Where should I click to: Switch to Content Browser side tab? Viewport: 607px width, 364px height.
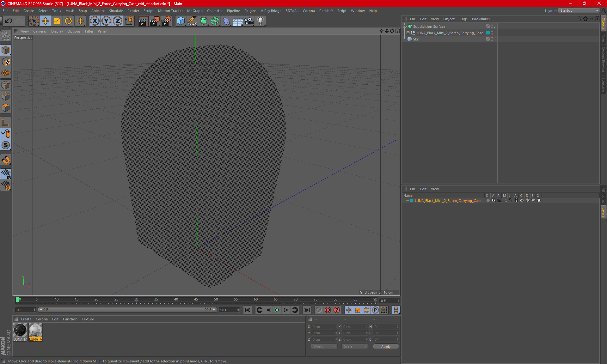point(604,59)
